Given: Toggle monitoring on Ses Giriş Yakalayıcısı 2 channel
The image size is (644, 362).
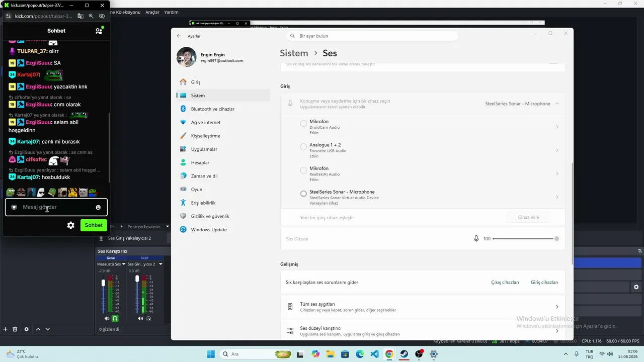Looking at the screenshot, I should (x=149, y=318).
